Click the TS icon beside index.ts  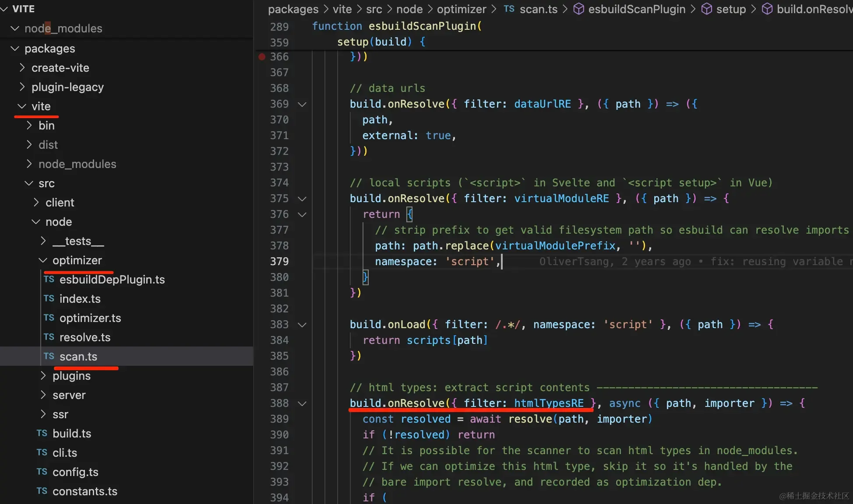(49, 298)
